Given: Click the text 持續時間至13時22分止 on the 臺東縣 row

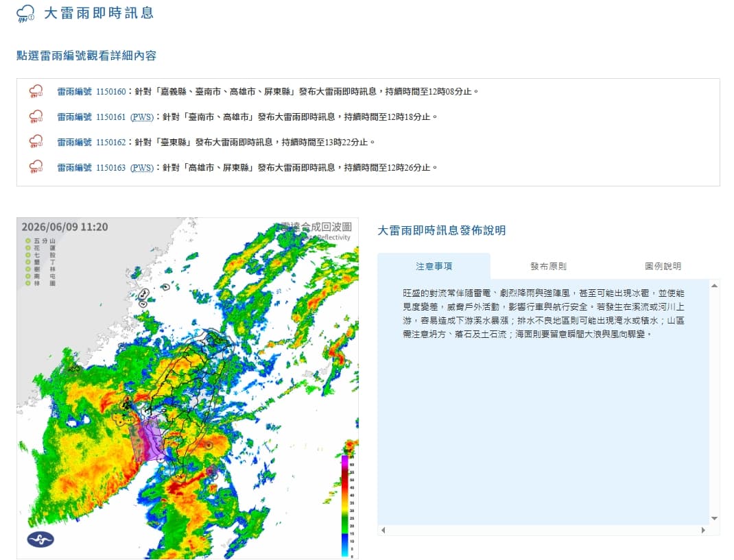Looking at the screenshot, I should pyautogui.click(x=325, y=142).
